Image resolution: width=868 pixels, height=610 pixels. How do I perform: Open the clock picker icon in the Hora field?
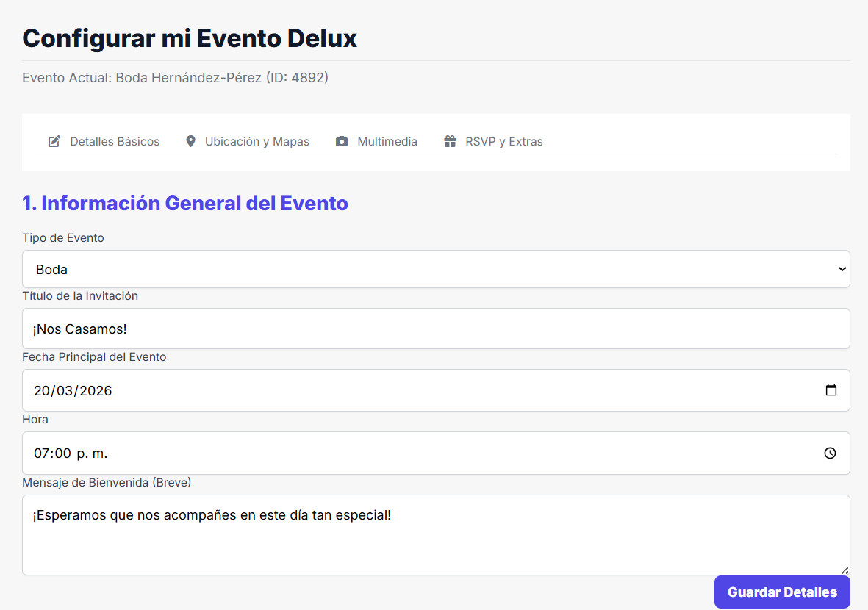pos(831,453)
